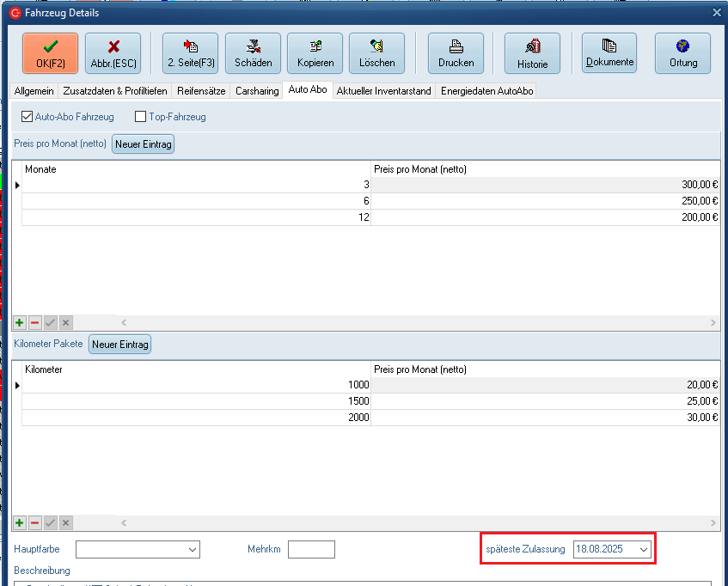Viewport: 728px width, 586px height.
Task: Click the Mehrkm input field
Action: pos(311,549)
